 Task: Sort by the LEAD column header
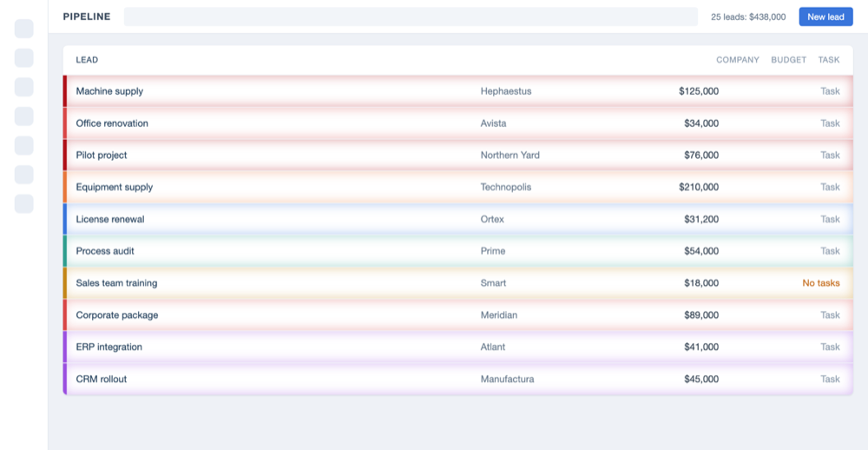point(87,60)
